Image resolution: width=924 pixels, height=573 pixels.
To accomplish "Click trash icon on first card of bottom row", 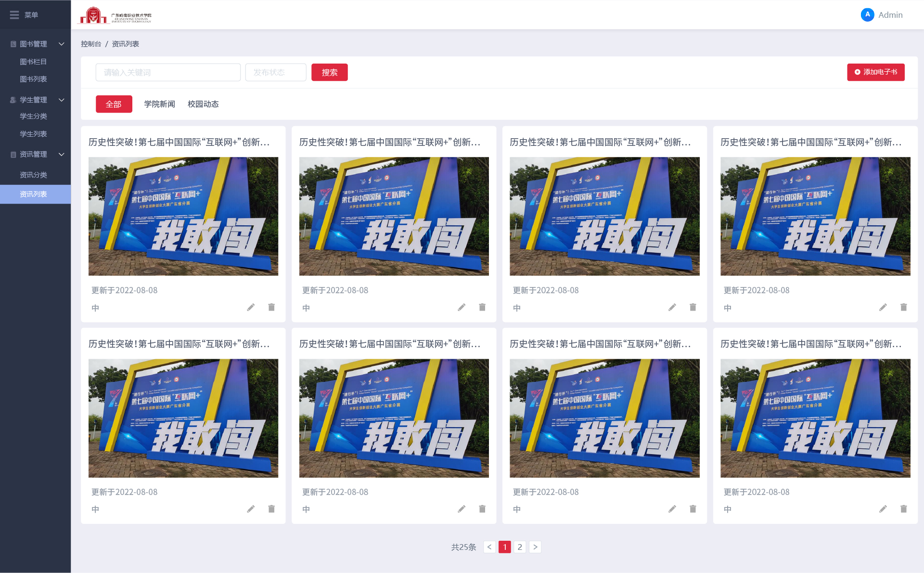I will click(x=271, y=509).
